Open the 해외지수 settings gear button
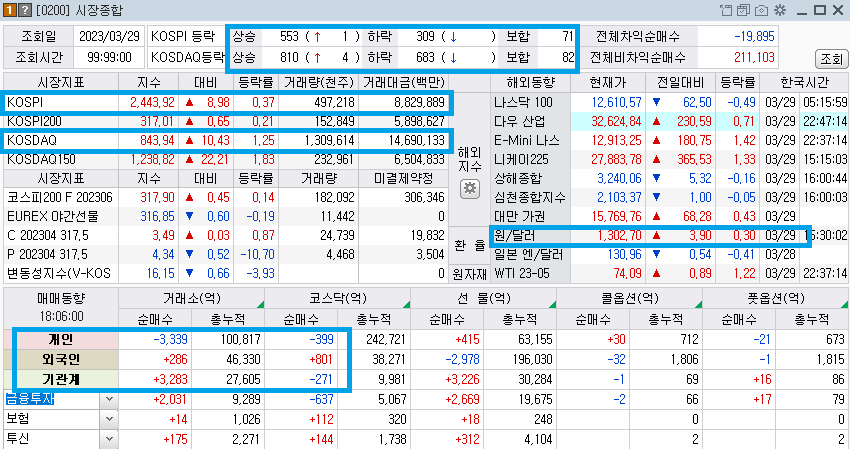This screenshot has height=449, width=850. 469,189
